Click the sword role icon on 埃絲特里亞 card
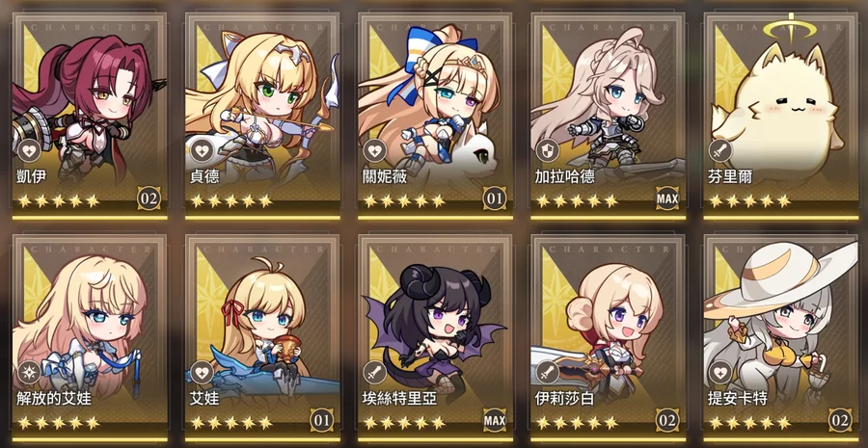Image resolution: width=868 pixels, height=448 pixels. pos(375,373)
